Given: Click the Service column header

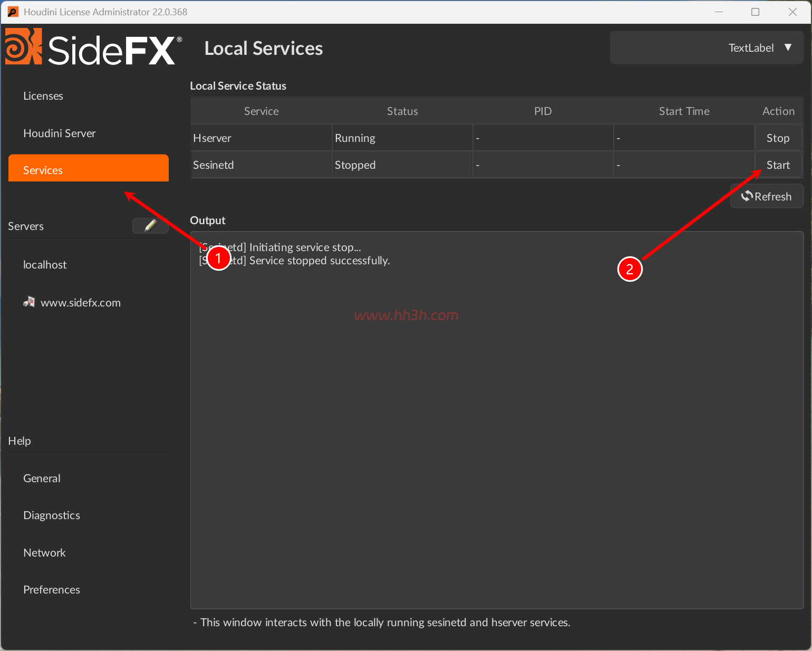Looking at the screenshot, I should tap(261, 111).
